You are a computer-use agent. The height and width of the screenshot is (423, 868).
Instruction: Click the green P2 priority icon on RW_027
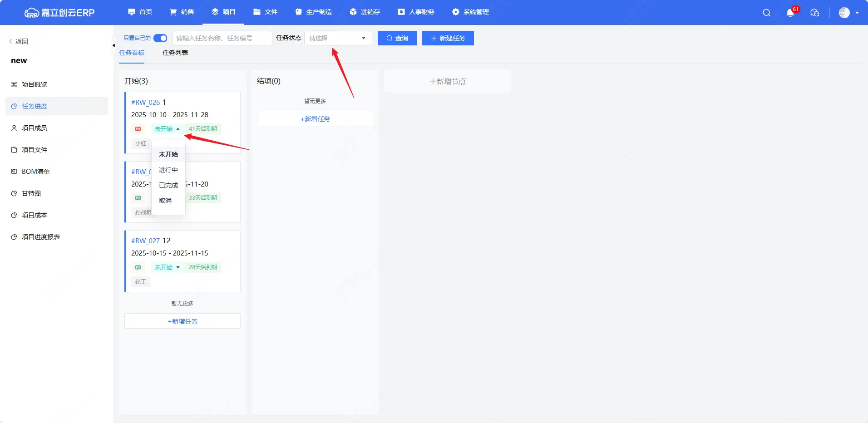pyautogui.click(x=138, y=267)
